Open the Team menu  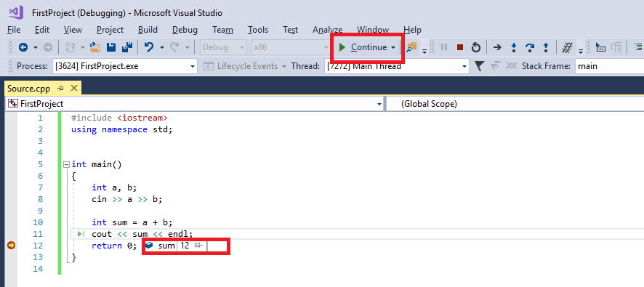pyautogui.click(x=222, y=30)
